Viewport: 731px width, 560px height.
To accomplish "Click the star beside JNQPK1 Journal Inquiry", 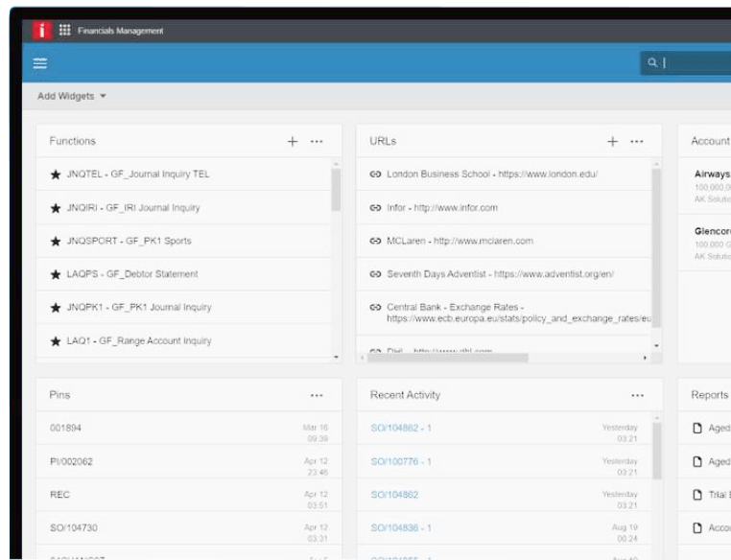I will pyautogui.click(x=56, y=308).
